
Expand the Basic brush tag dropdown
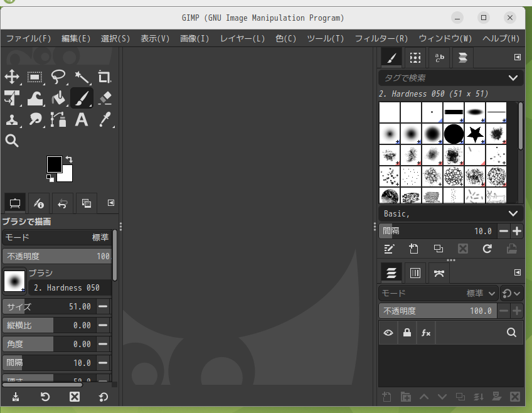pos(513,213)
